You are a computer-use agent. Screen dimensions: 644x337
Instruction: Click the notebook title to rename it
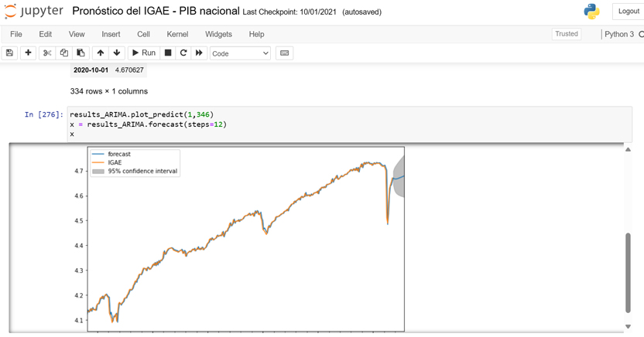click(155, 12)
